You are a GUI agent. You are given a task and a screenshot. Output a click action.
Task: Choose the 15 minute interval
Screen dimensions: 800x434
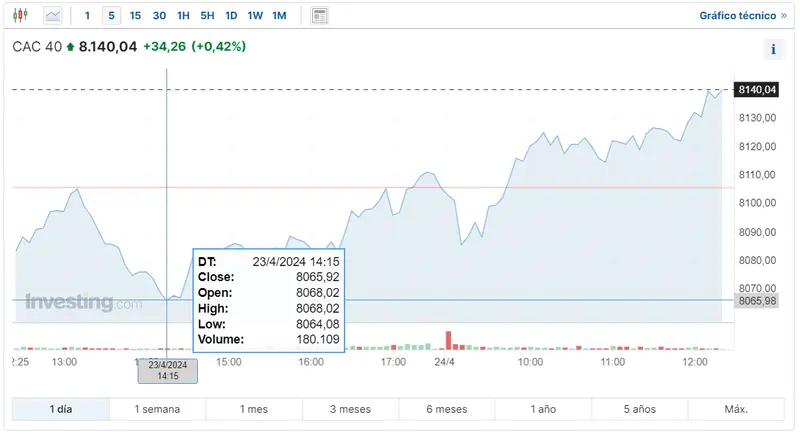coord(135,16)
